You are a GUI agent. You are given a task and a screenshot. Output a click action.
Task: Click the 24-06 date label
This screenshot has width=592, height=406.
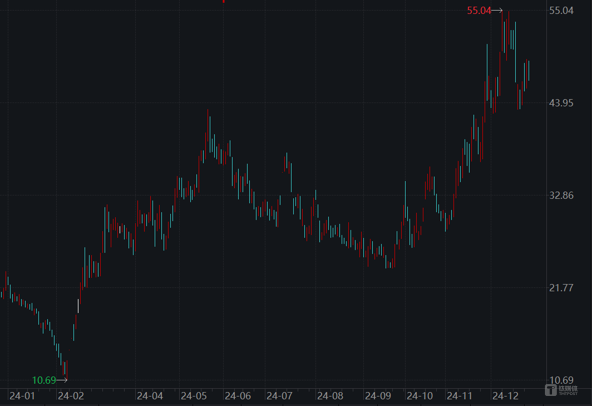pyautogui.click(x=237, y=396)
